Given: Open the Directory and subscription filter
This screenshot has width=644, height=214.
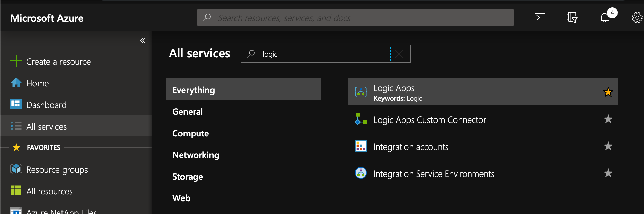Looking at the screenshot, I should 572,18.
